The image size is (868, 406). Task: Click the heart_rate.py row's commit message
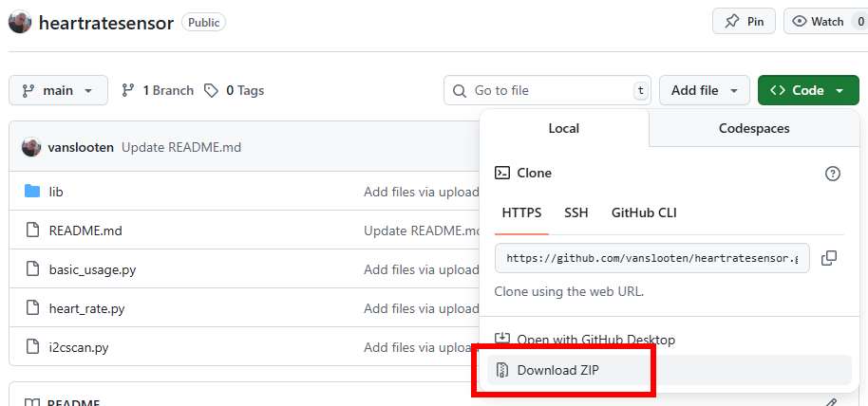click(x=422, y=308)
